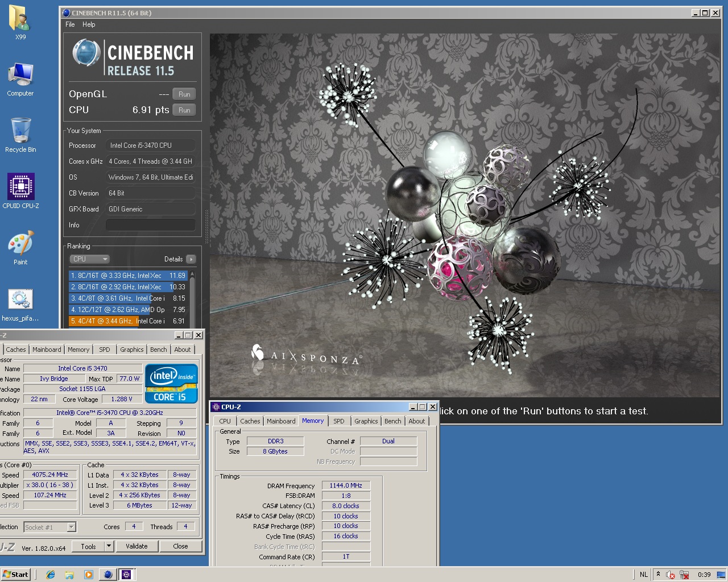Screen dimensions: 728x582
Task: Switch to Graphics tab in CPU-Z Memory window
Action: [x=366, y=421]
